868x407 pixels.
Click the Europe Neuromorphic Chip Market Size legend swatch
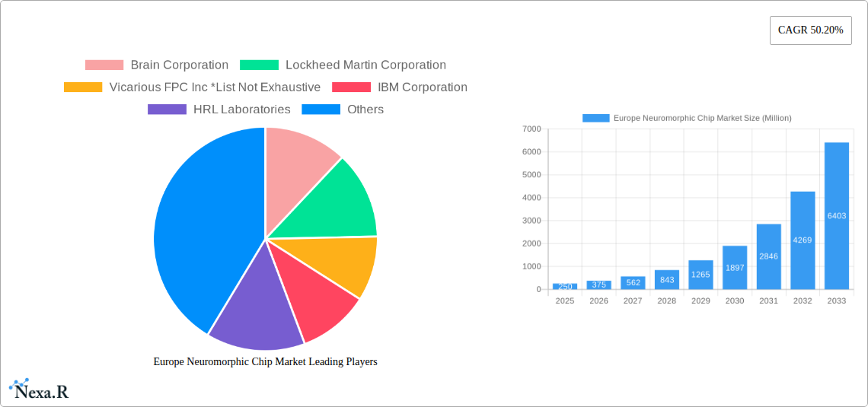pyautogui.click(x=596, y=119)
